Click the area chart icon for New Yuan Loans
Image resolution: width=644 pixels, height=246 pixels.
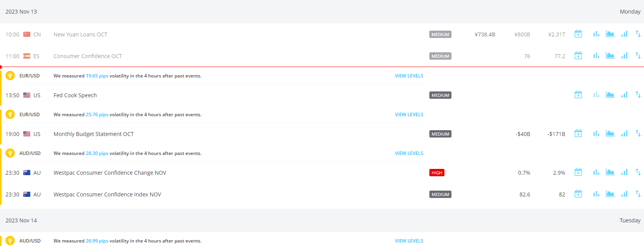610,34
